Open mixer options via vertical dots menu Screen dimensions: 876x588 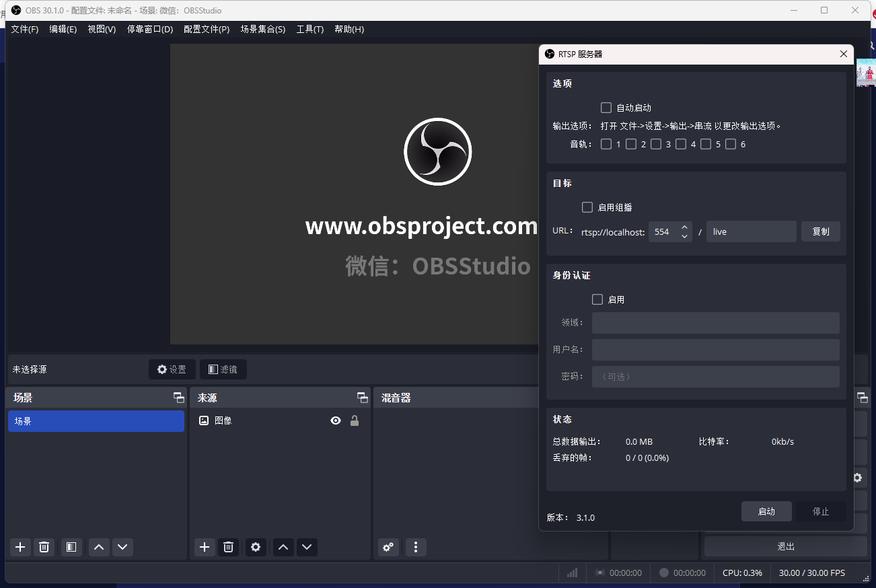pyautogui.click(x=415, y=547)
